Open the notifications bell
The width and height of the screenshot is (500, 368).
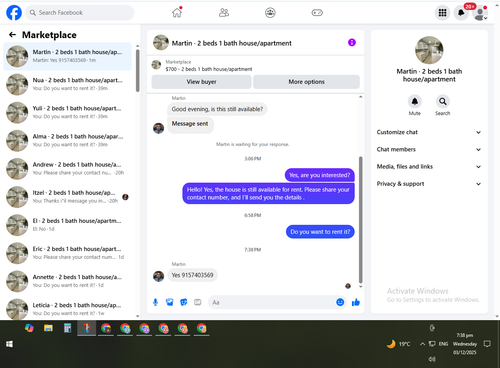(461, 13)
